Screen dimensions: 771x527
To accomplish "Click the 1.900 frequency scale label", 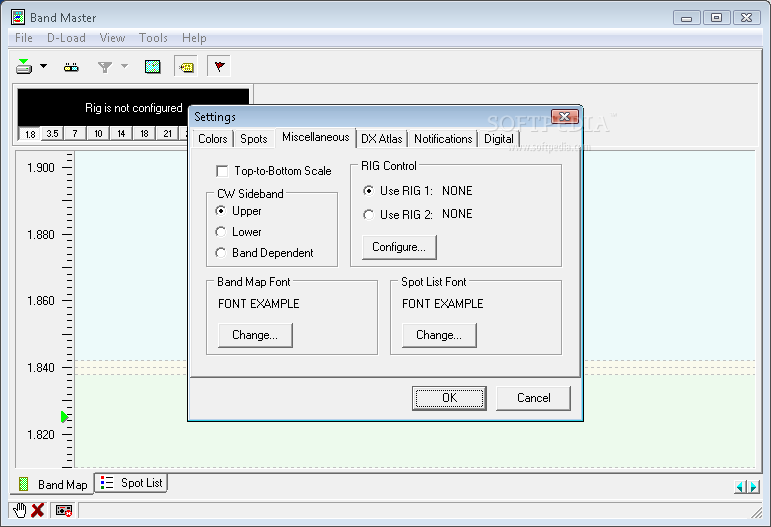I will coord(41,168).
